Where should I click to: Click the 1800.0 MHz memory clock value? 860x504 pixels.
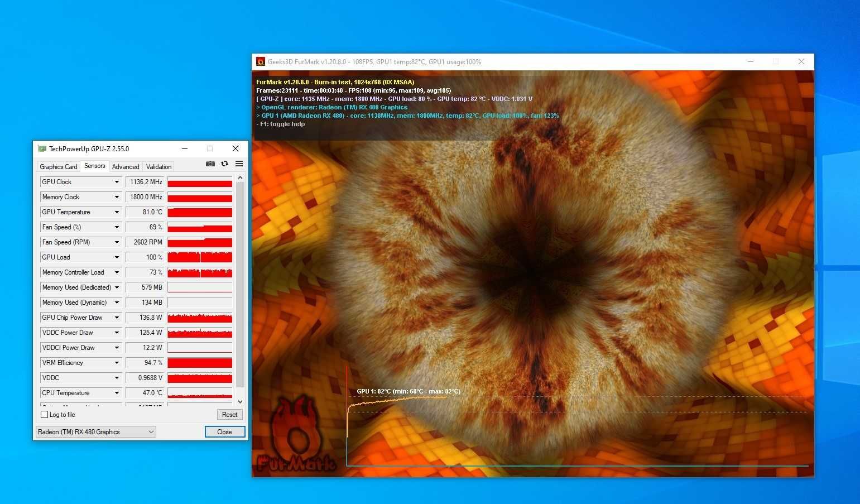click(145, 197)
